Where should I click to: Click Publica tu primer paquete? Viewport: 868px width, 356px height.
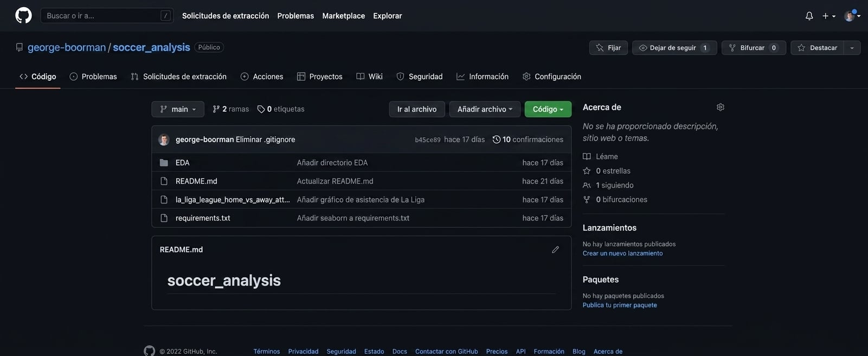pyautogui.click(x=620, y=305)
